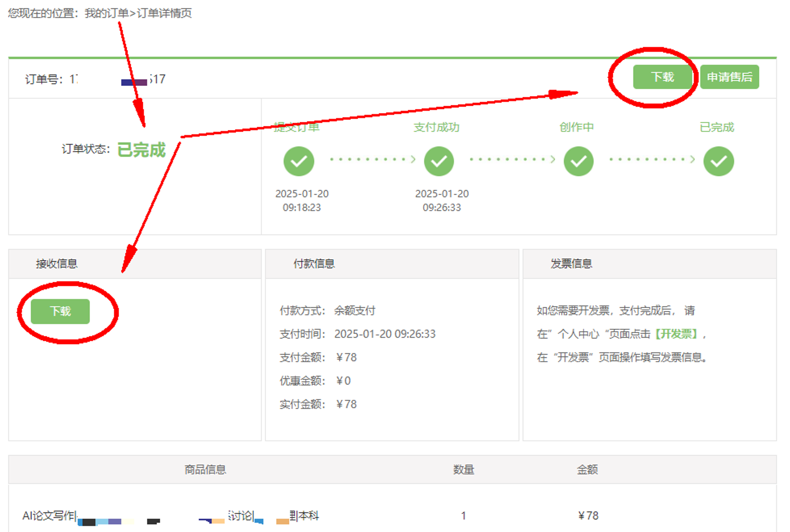790x532 pixels.
Task: Click the 2025-01-20 09:18:23 timestamp
Action: click(x=302, y=200)
